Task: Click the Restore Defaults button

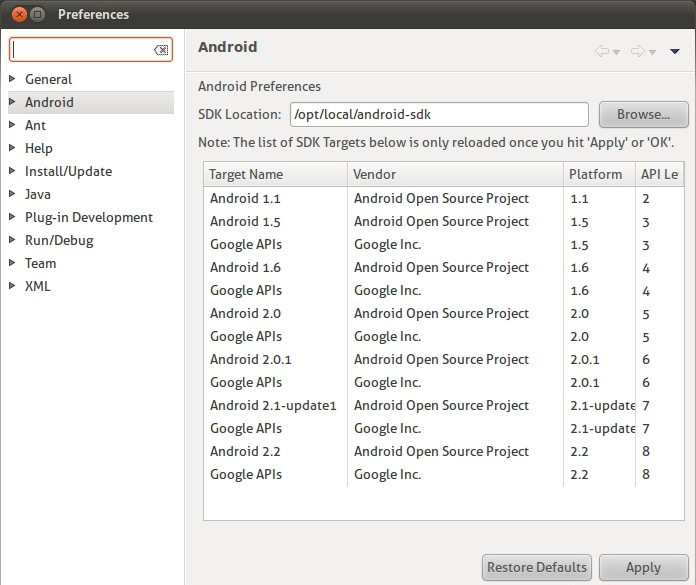Action: pos(537,567)
